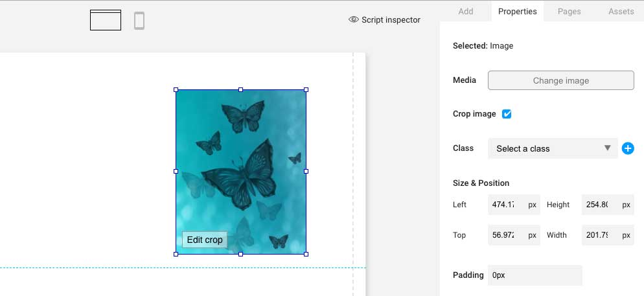Click the Edit crop button

[x=205, y=240]
